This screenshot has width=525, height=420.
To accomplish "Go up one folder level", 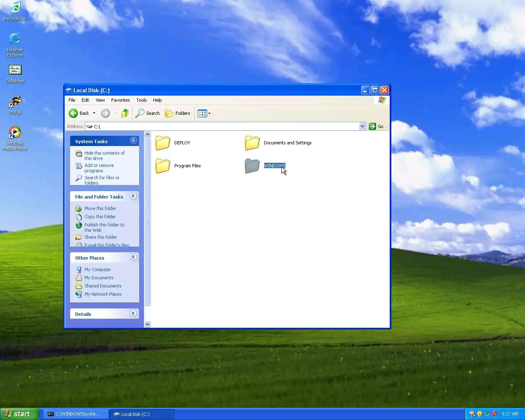I will pos(125,113).
